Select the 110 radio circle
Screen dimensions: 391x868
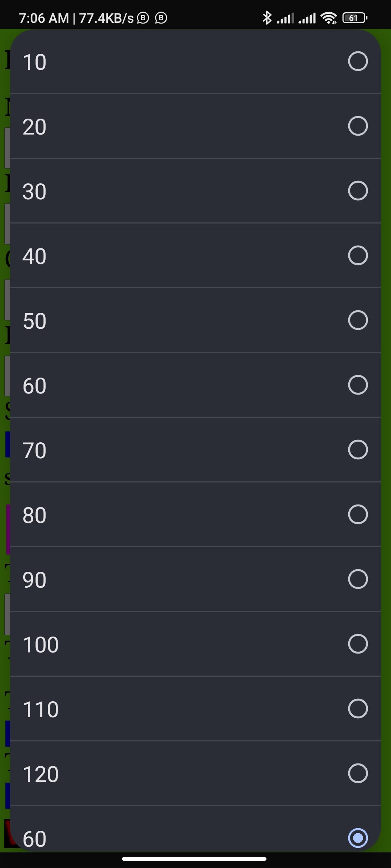coord(358,709)
